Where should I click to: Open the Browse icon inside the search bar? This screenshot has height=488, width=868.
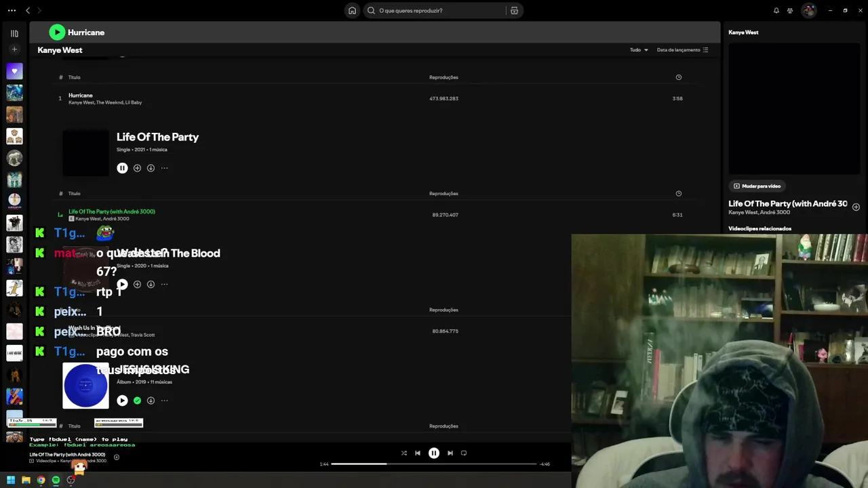point(514,10)
